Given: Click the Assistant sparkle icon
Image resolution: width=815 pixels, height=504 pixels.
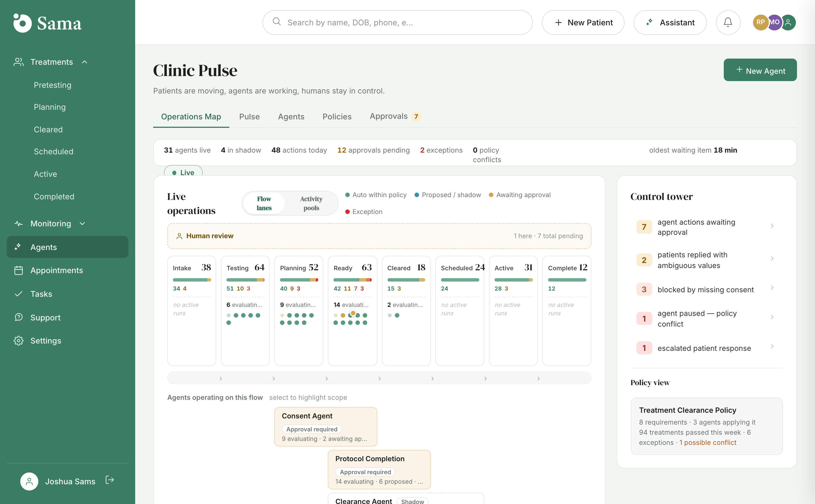Looking at the screenshot, I should coord(649,22).
